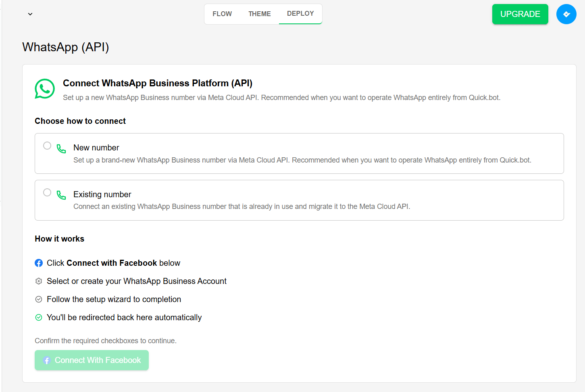Click the Connect With Facebook button

coord(92,360)
